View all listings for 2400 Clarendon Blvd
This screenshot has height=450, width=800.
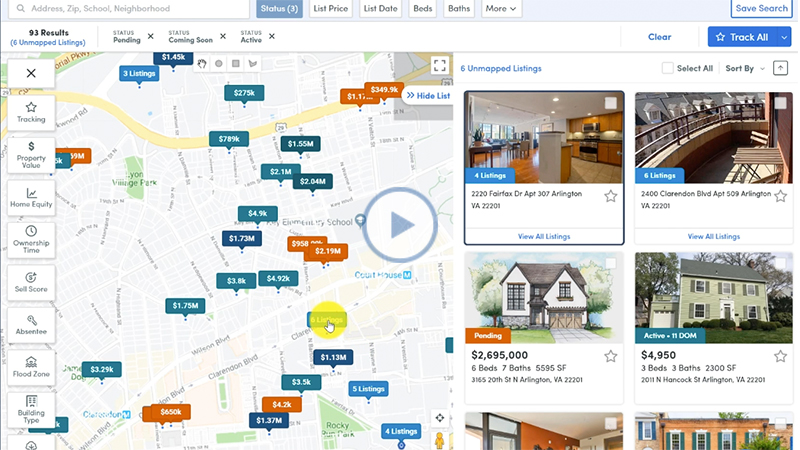pos(714,236)
